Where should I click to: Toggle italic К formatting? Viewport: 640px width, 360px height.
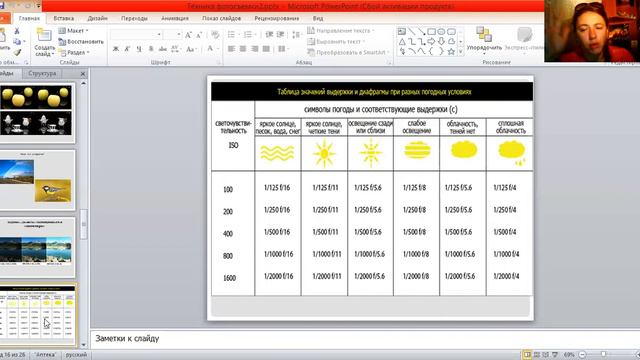point(127,49)
